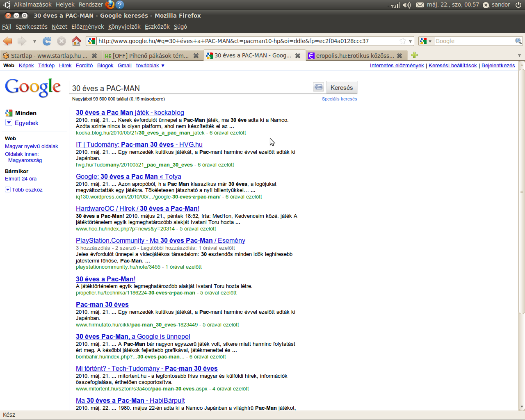Reload the page with the refresh icon
The image size is (525, 420).
(47, 41)
